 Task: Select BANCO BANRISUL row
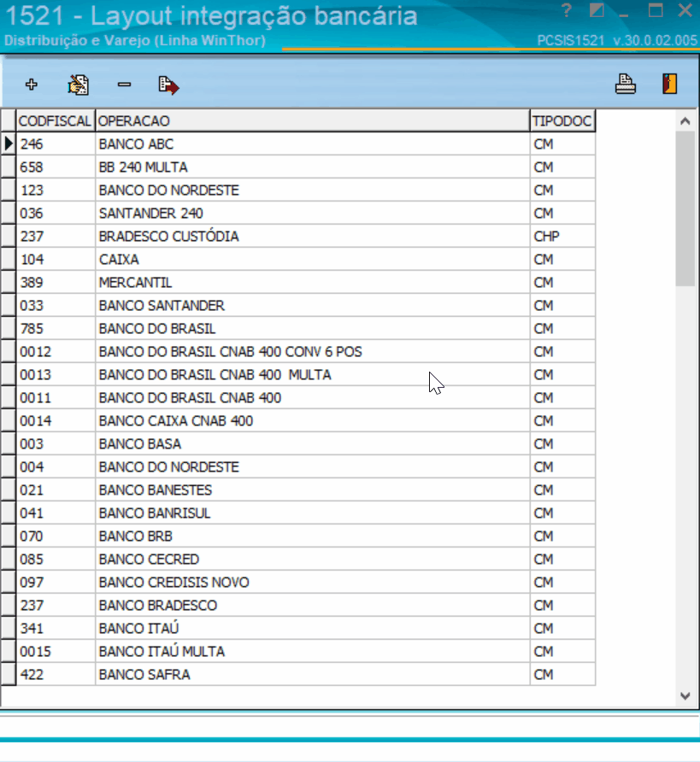tap(306, 513)
